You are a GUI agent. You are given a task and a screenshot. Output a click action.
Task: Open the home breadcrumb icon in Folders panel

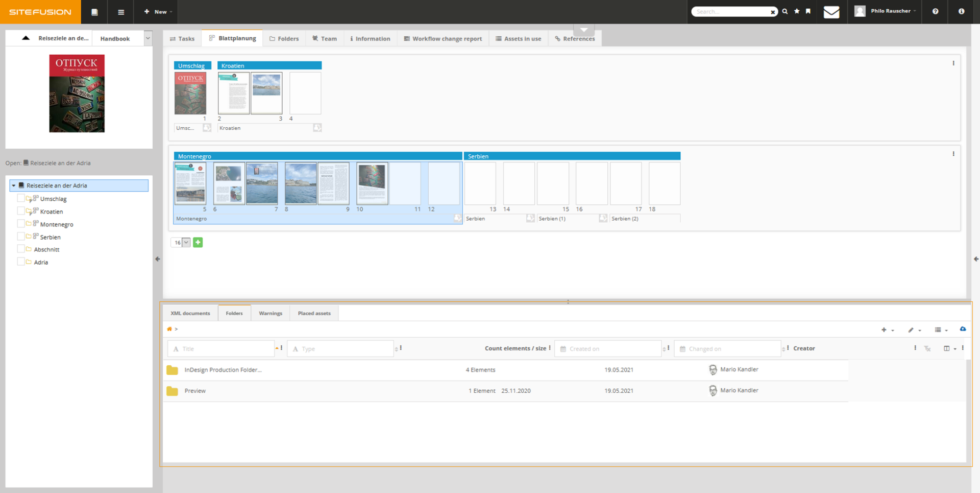(x=169, y=329)
